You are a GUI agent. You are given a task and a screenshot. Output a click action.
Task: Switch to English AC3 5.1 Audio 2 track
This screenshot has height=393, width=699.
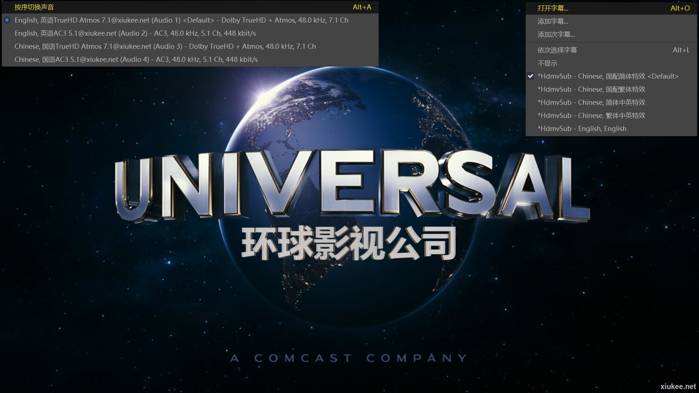tap(190, 33)
